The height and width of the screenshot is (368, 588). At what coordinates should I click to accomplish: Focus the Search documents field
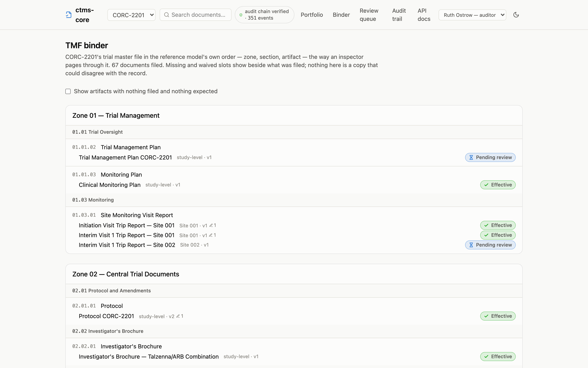pyautogui.click(x=196, y=15)
